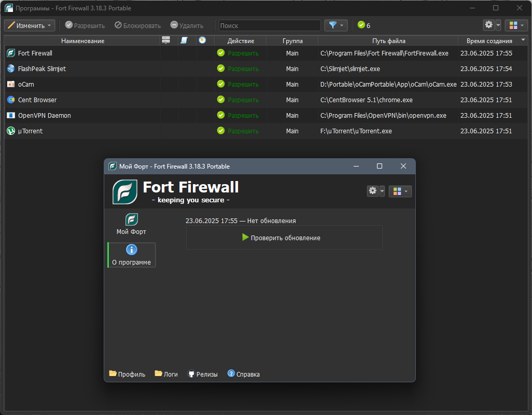The width and height of the screenshot is (532, 415).
Task: Click the Main group cell in µTorrent row
Action: [292, 131]
